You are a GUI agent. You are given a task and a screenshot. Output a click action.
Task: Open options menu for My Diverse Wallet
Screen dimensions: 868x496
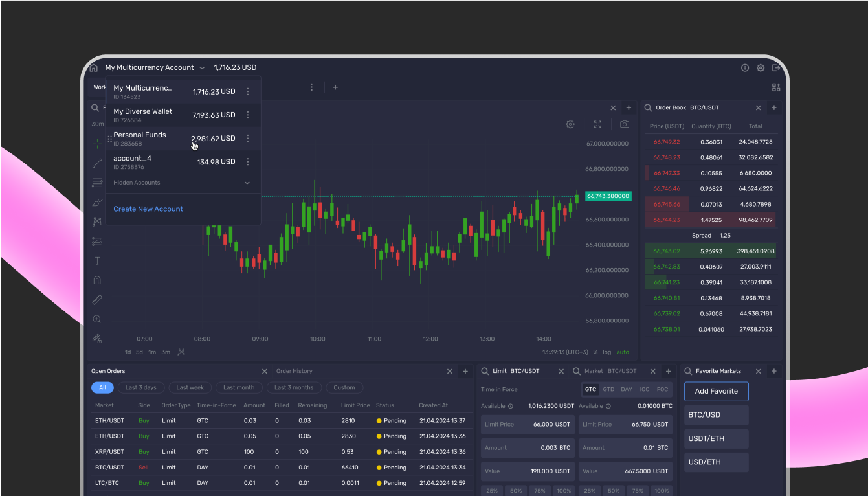click(248, 115)
